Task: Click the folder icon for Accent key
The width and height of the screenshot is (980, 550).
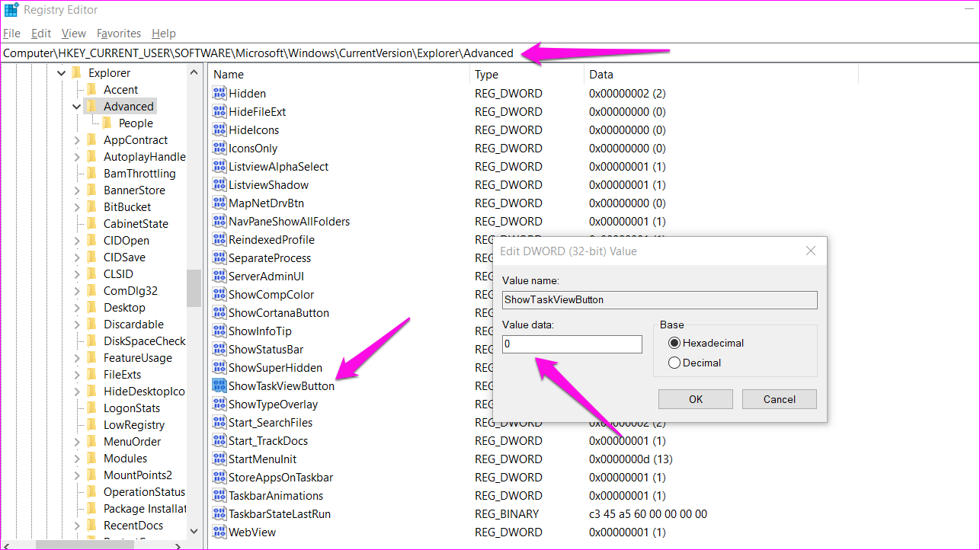Action: pos(92,90)
